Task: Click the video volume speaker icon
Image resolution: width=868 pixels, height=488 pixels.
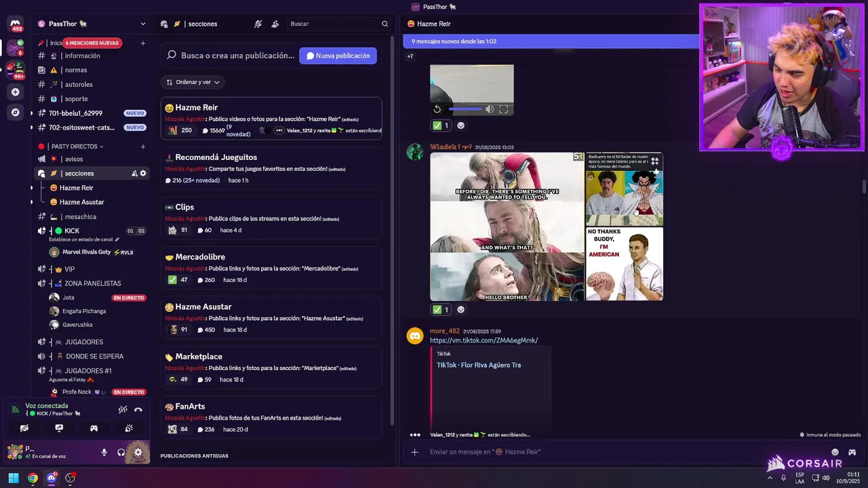Action: tap(490, 109)
